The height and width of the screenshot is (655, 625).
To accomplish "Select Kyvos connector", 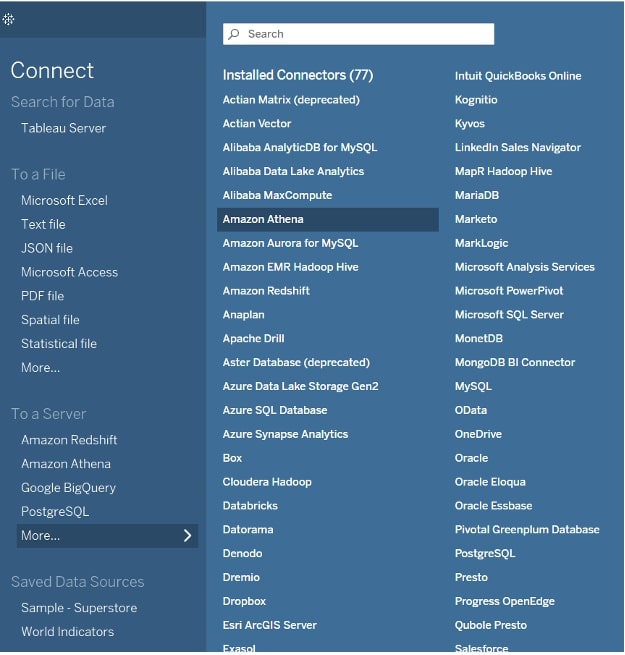I will 470,124.
